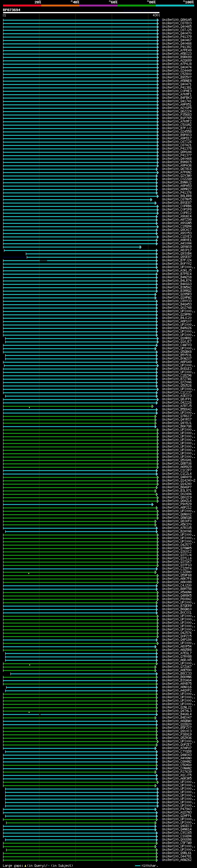Choose hit UniRef100_Q16JE7

point(177,342)
